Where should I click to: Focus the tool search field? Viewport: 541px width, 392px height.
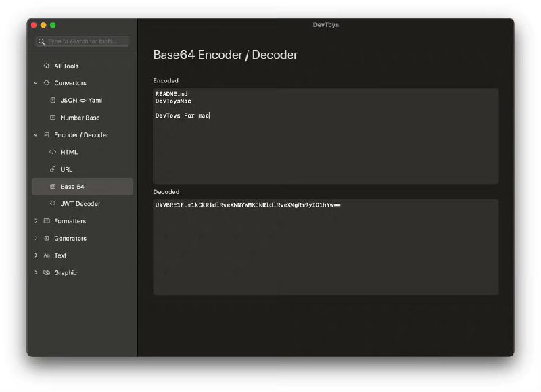click(82, 41)
